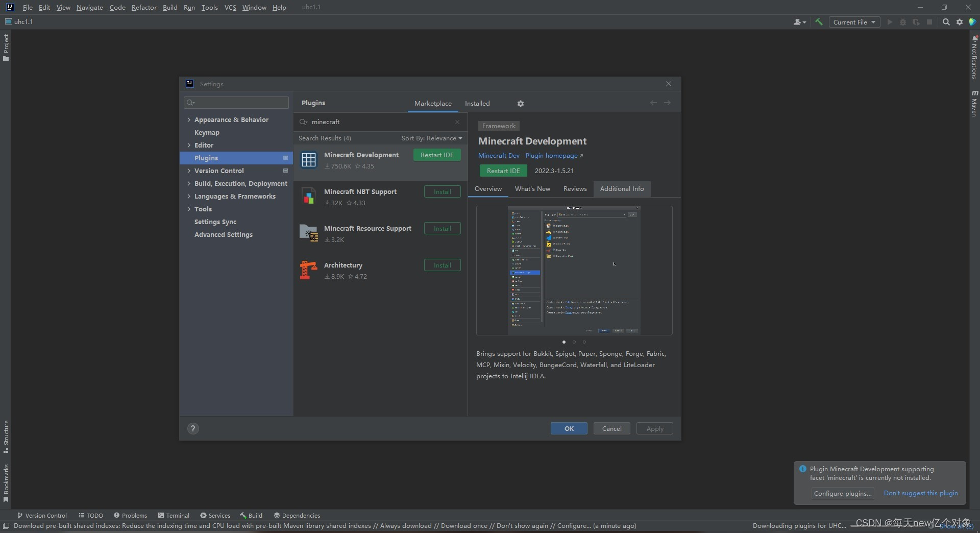Viewport: 980px width, 533px height.
Task: Click the Minecraft Development plugin icon
Action: [309, 160]
